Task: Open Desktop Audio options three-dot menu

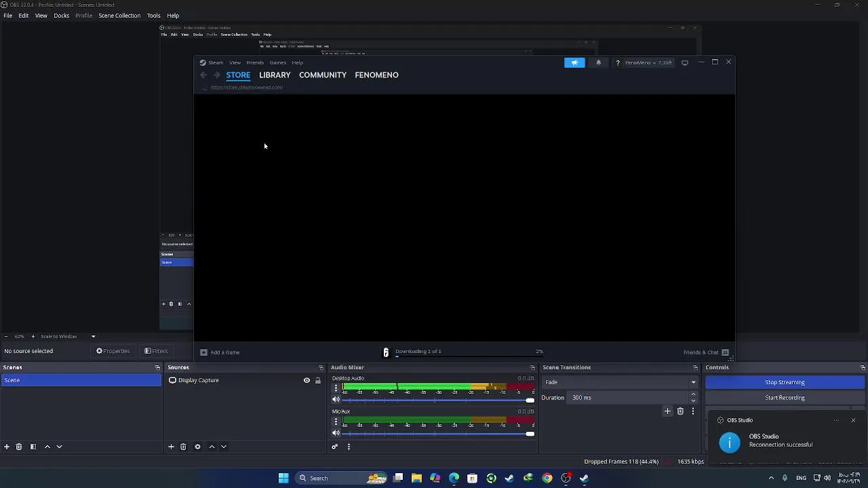Action: coord(336,388)
